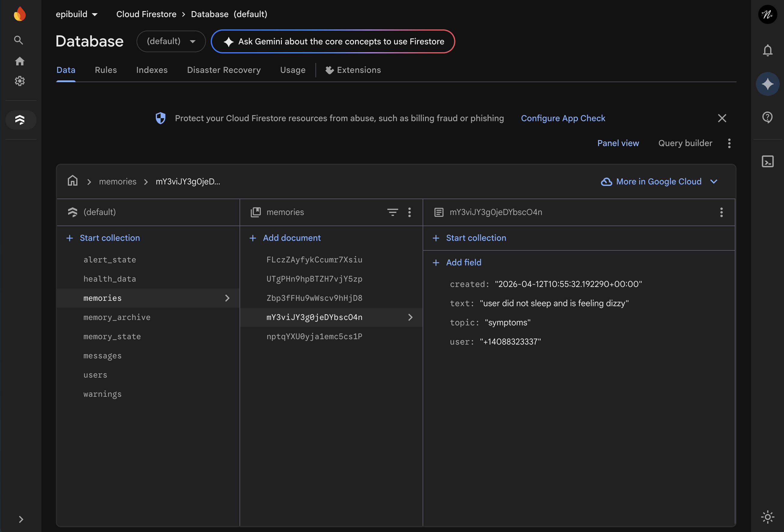The height and width of the screenshot is (532, 784).
Task: Open notifications bell icon
Action: [767, 51]
